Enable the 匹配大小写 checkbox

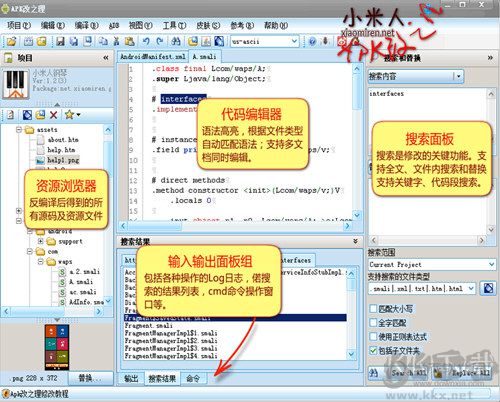[373, 309]
